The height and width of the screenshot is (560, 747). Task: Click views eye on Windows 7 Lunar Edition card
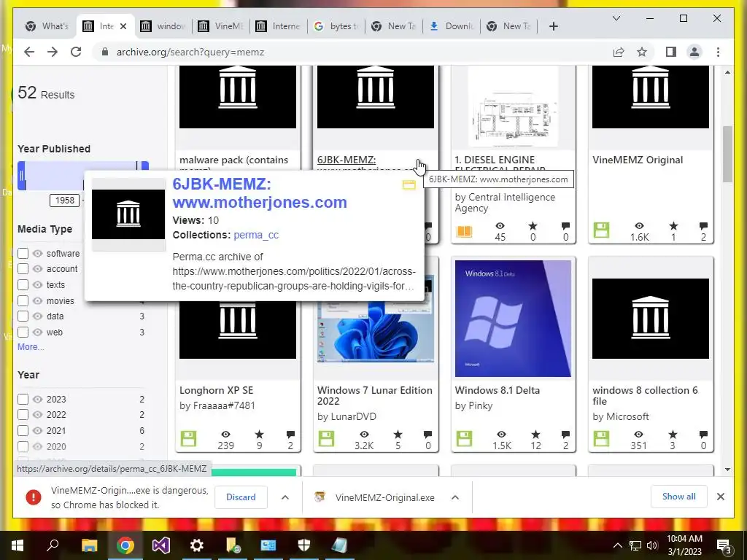364,434
